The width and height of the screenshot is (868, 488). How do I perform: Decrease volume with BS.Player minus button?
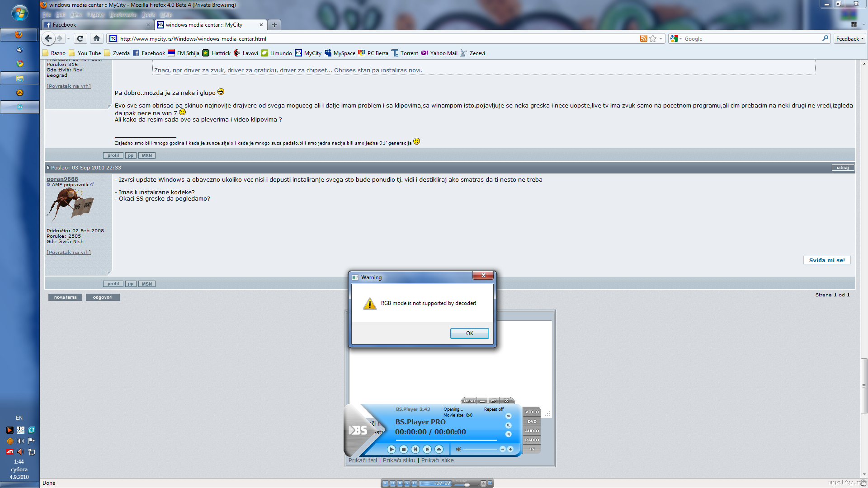point(502,449)
